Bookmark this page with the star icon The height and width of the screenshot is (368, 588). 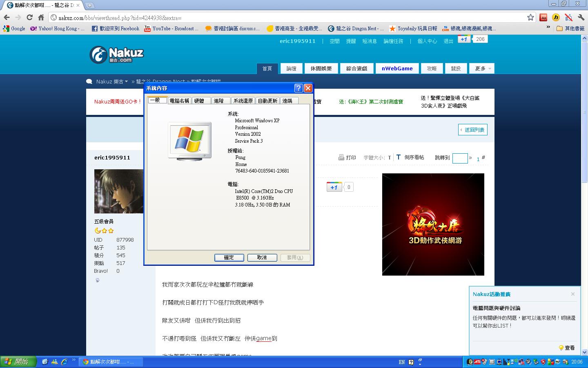tap(530, 17)
